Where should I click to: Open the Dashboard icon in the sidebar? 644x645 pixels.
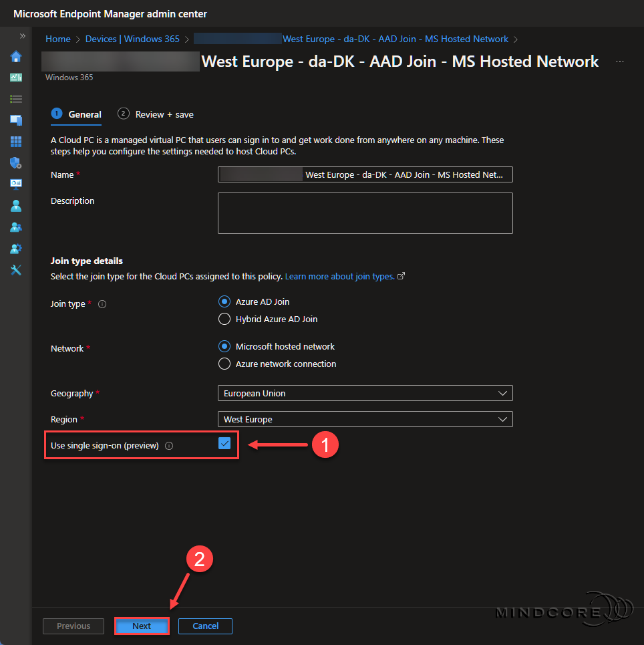pyautogui.click(x=16, y=78)
